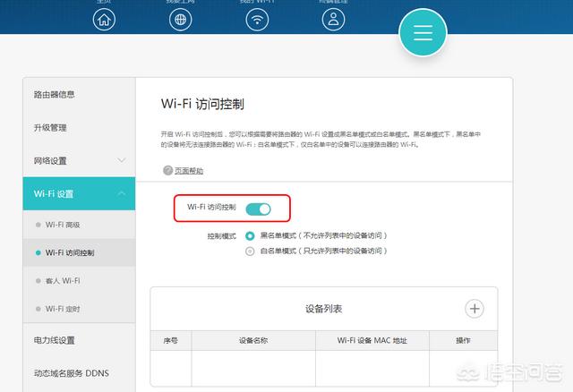Open the round hamburger menu button

[423, 32]
